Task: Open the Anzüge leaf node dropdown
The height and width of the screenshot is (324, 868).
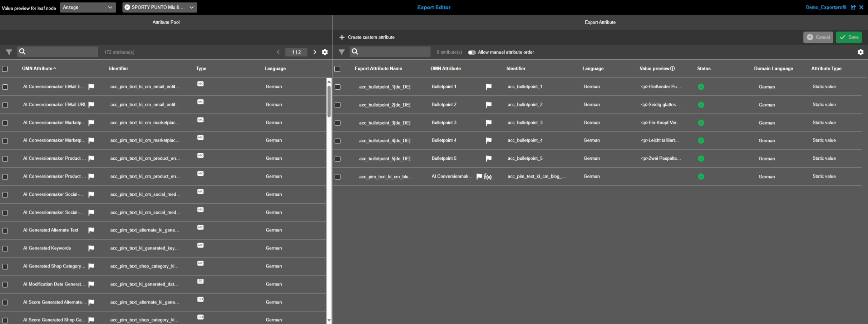Action: click(x=88, y=8)
